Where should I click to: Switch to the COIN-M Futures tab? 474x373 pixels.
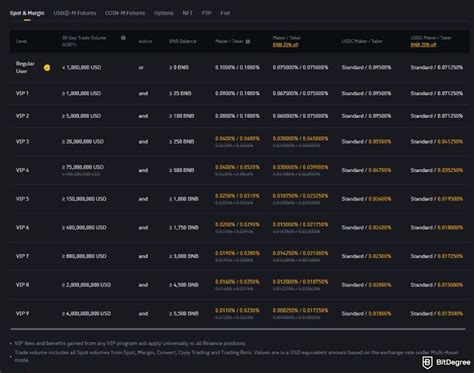pyautogui.click(x=125, y=13)
